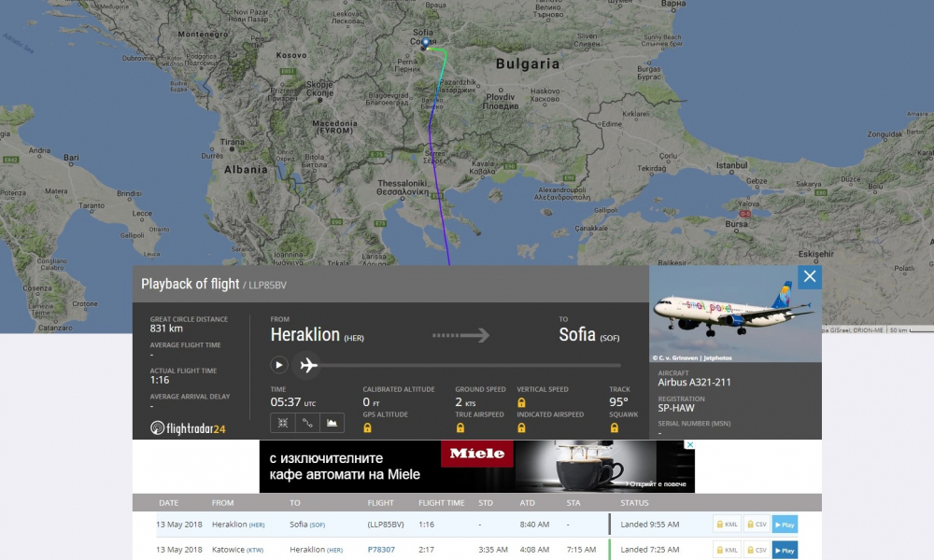The height and width of the screenshot is (560, 934).
Task: Click the Sofia destination heading
Action: 577,334
